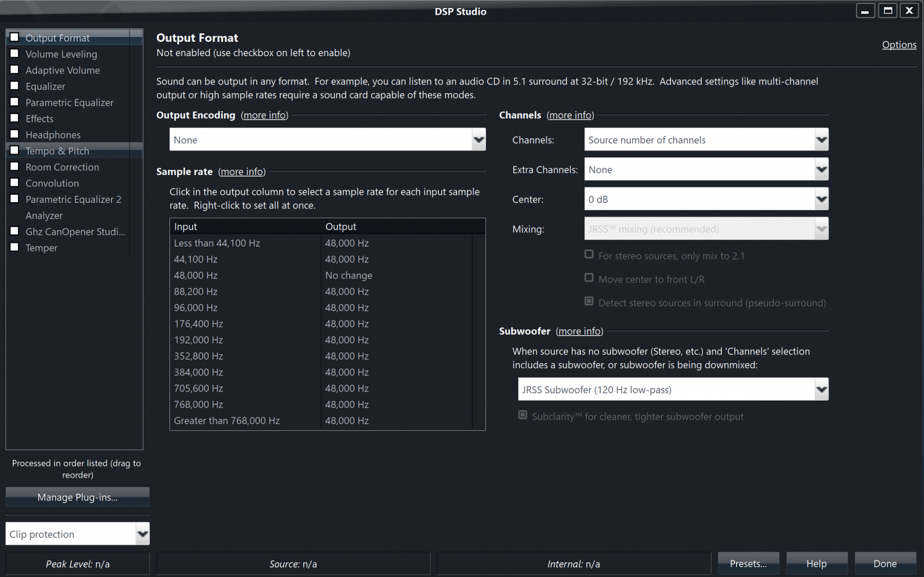Select Room Correction in the DSP list
The height and width of the screenshot is (577, 924).
(62, 167)
